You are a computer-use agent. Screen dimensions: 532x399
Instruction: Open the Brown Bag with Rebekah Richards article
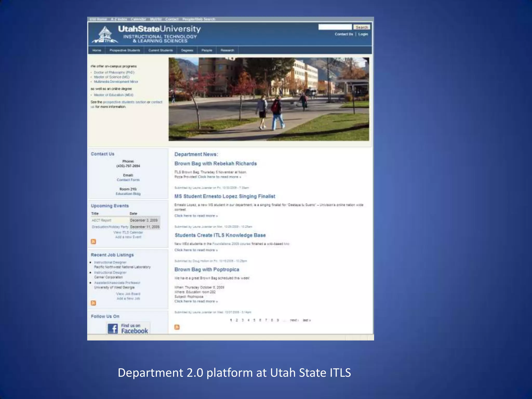[x=215, y=164]
